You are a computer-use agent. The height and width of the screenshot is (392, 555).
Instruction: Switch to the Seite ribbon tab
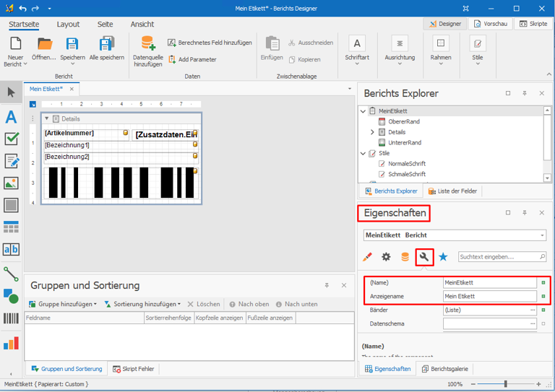(105, 24)
